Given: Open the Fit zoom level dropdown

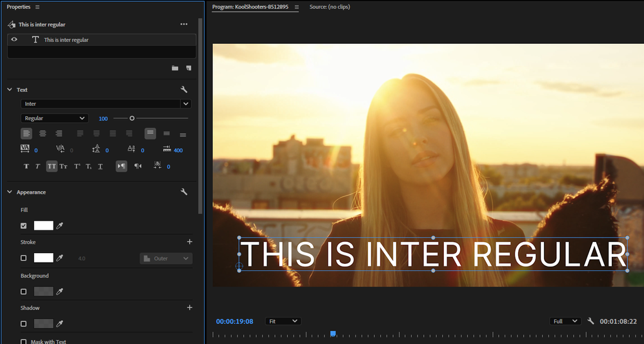Looking at the screenshot, I should (283, 321).
